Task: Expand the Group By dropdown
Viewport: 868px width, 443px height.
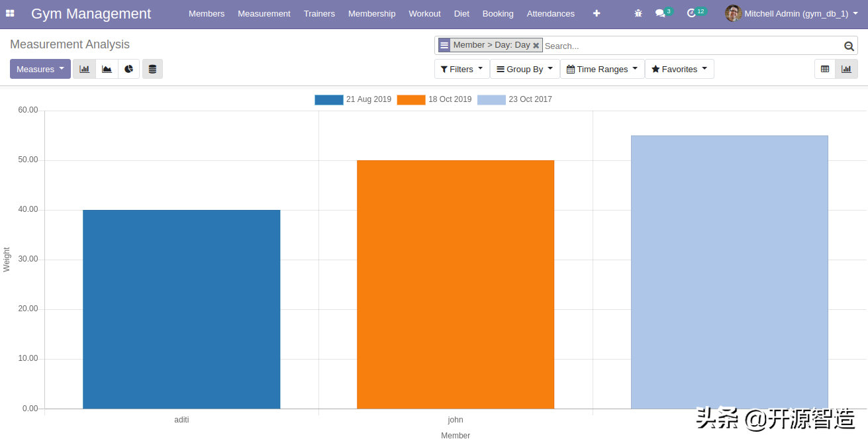Action: (x=524, y=69)
